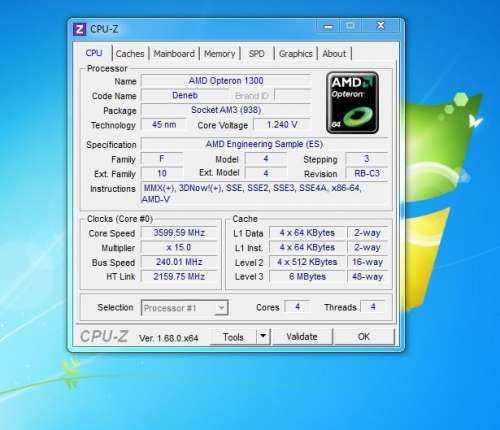This screenshot has height=430, width=500.
Task: Click the Tools button
Action: [233, 337]
